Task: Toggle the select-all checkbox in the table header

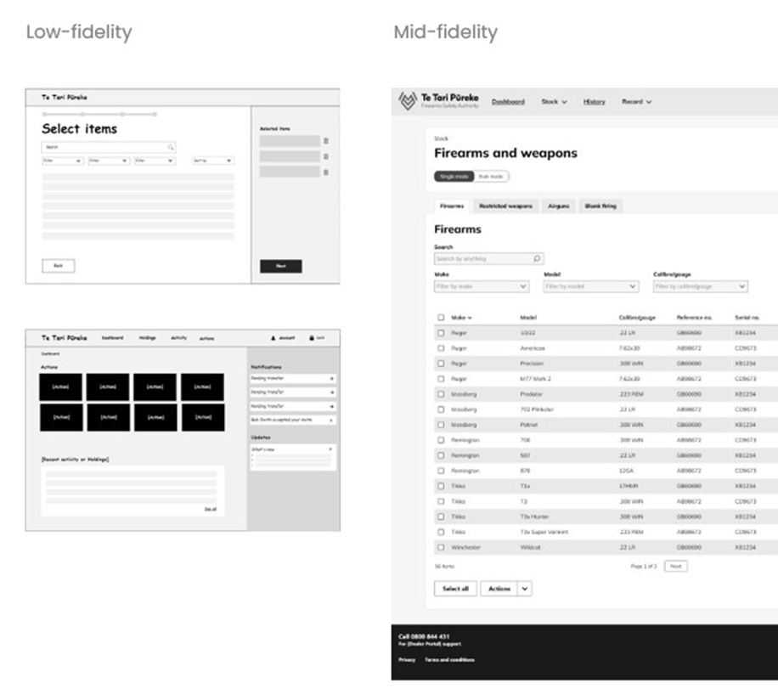Action: [x=441, y=318]
